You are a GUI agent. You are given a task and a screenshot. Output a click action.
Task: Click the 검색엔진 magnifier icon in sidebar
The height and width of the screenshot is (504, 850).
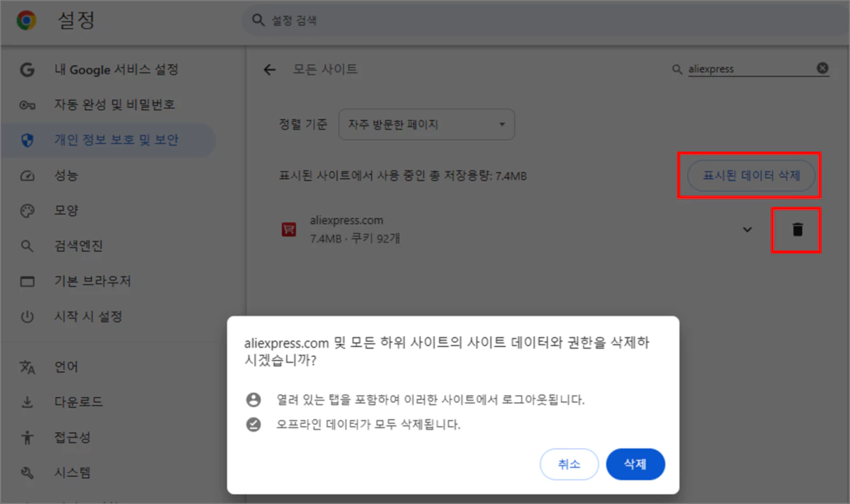tap(26, 246)
